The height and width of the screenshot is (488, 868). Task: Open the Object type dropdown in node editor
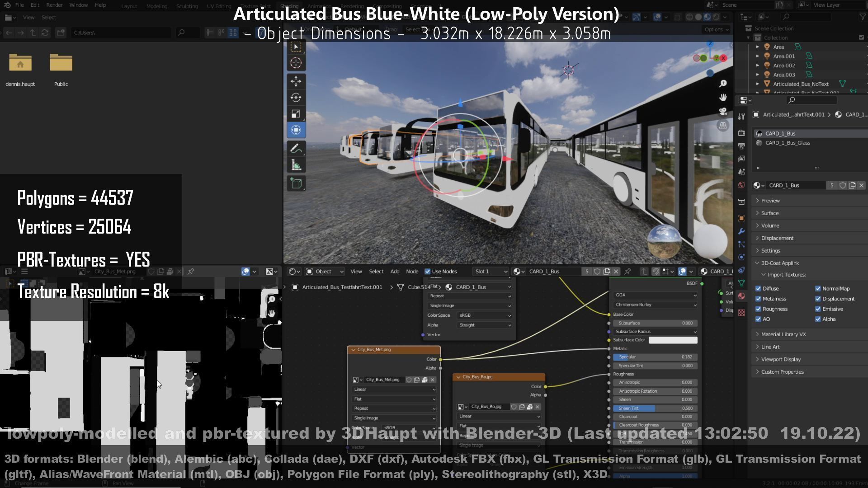pos(325,272)
